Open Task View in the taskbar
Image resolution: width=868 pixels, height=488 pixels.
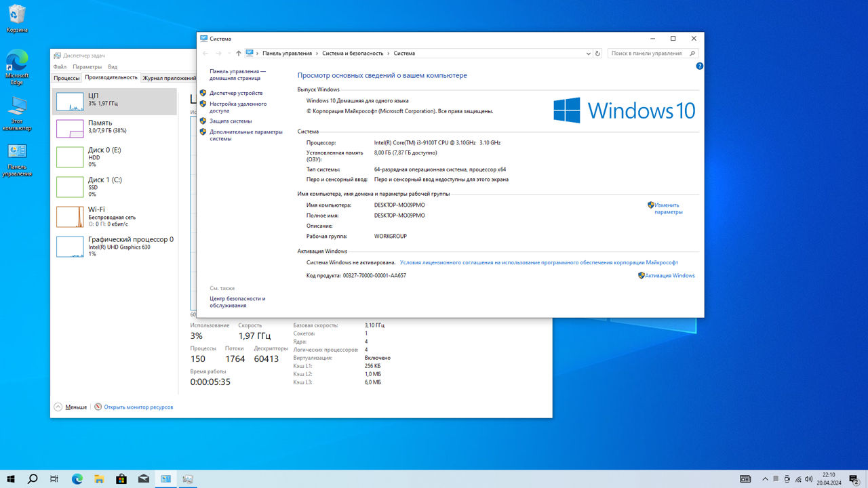click(x=54, y=479)
